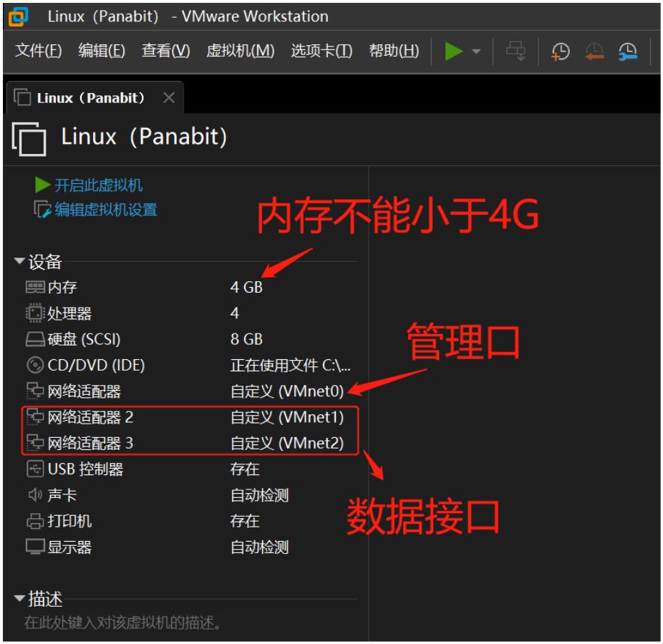This screenshot has height=644, width=663.
Task: Click the 描述 section heading text
Action: pos(45,599)
